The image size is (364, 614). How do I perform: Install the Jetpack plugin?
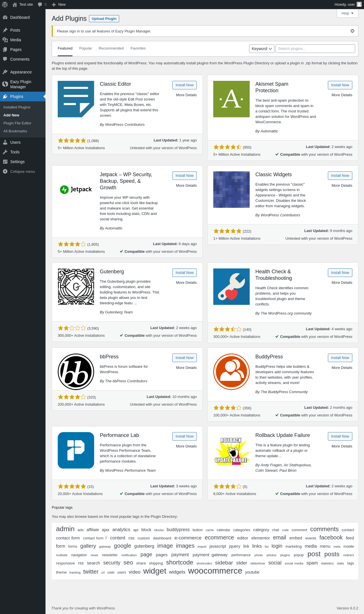point(185,176)
